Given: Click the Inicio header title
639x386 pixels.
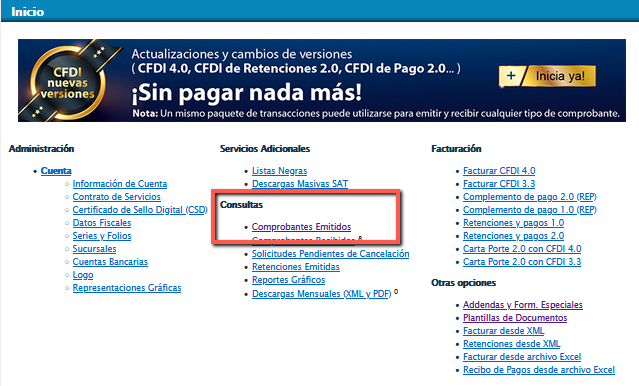Looking at the screenshot, I should point(27,12).
